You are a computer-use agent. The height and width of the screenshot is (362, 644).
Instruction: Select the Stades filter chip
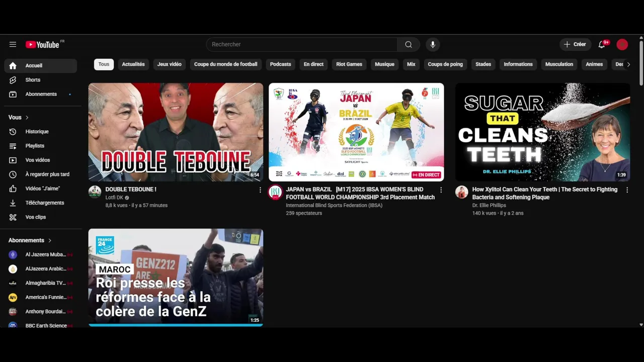pos(483,64)
